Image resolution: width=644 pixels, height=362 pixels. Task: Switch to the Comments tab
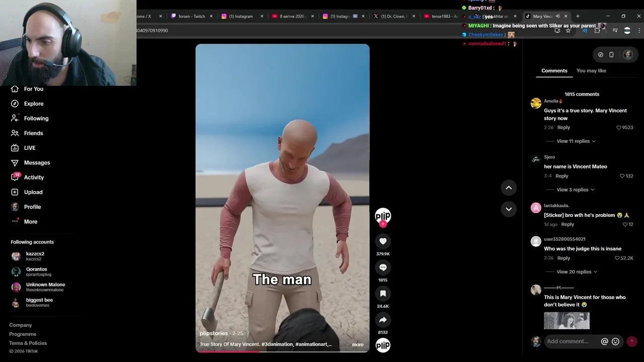click(554, 71)
